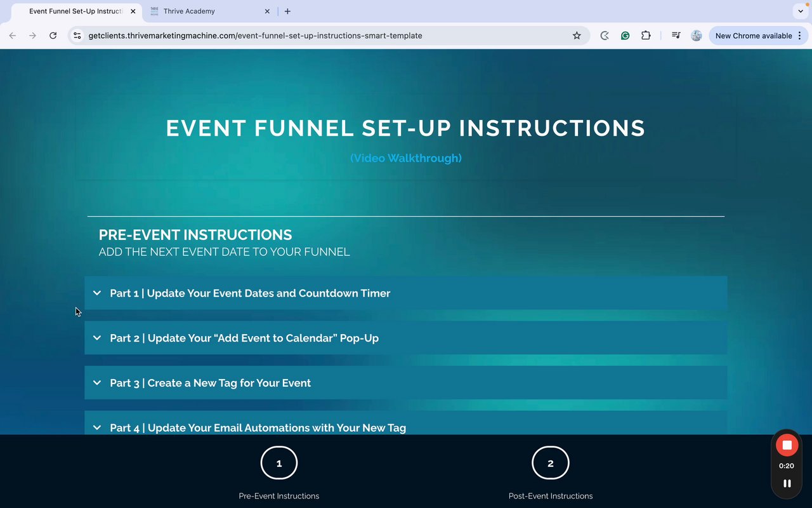Pause the screen recording
Screen dimensions: 812x508
(787, 483)
